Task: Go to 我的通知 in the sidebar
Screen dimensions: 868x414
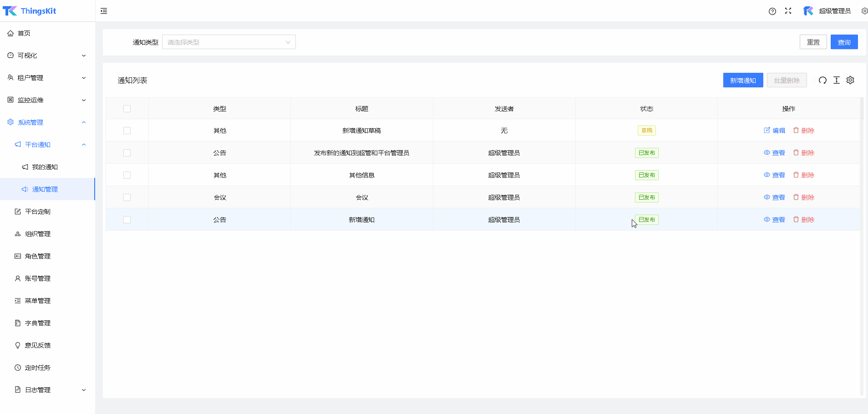Action: click(45, 167)
